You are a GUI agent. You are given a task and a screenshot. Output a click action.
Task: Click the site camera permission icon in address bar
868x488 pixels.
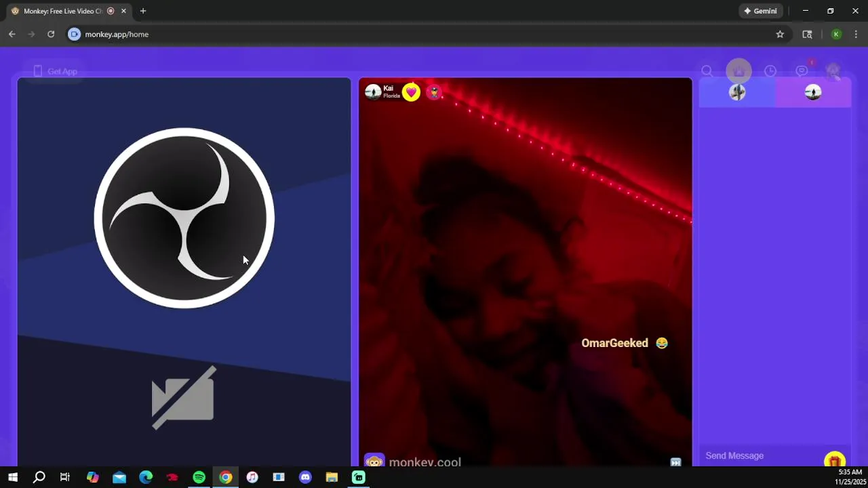tap(74, 34)
